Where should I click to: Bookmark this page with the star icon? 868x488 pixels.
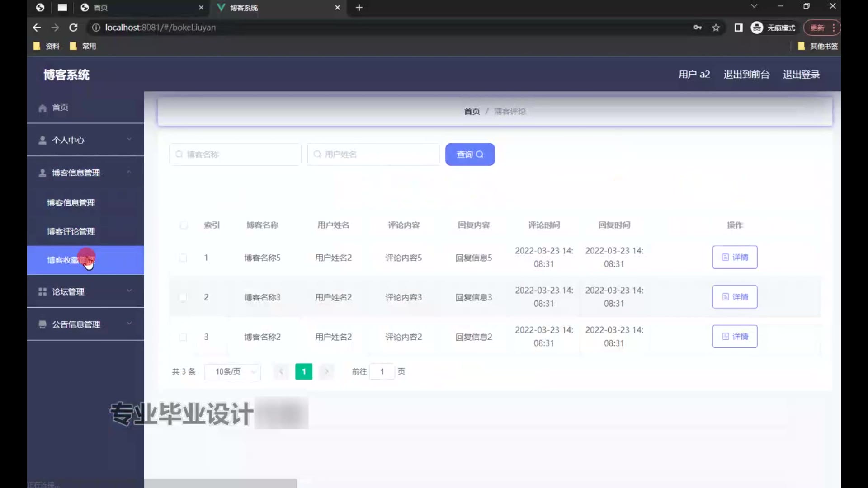tap(716, 28)
